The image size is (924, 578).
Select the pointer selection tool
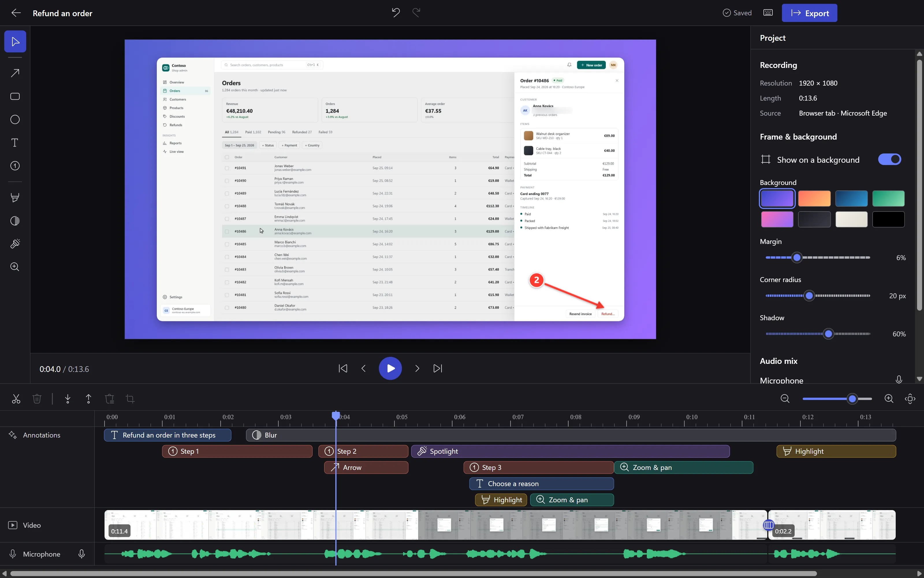point(15,41)
